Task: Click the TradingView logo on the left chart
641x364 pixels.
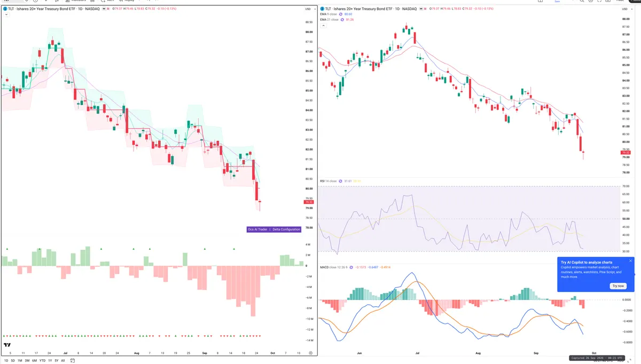Action: pos(7,345)
